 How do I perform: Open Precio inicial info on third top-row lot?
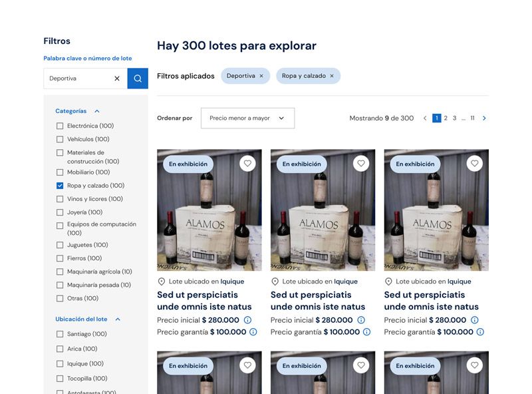click(x=475, y=320)
